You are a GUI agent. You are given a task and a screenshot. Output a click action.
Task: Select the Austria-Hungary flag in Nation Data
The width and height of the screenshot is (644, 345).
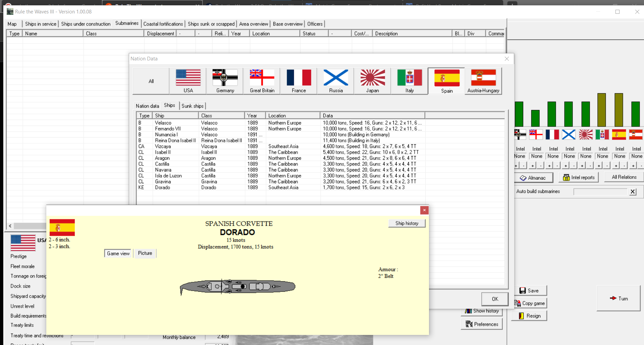[483, 81]
